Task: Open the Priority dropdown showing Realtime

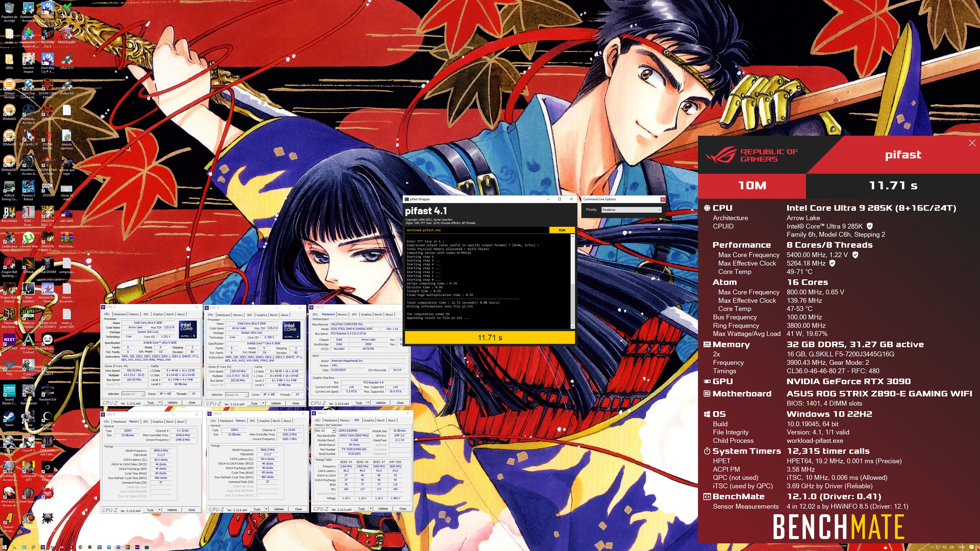Action: (631, 209)
